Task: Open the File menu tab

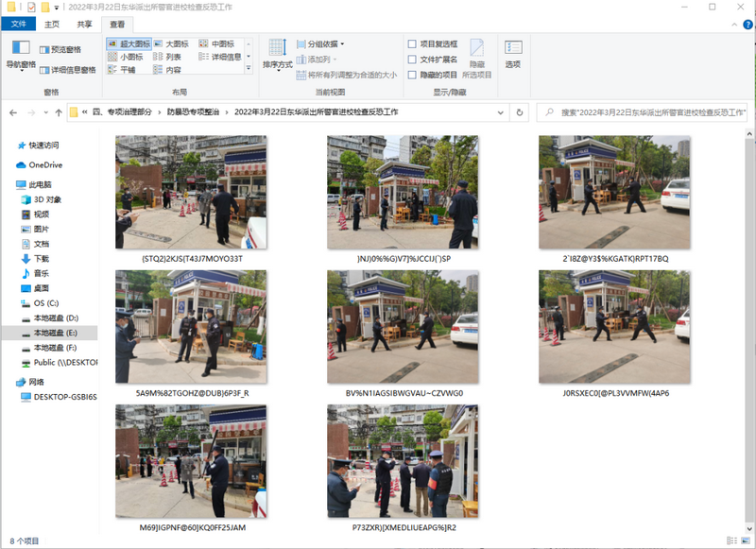Action: [x=18, y=25]
